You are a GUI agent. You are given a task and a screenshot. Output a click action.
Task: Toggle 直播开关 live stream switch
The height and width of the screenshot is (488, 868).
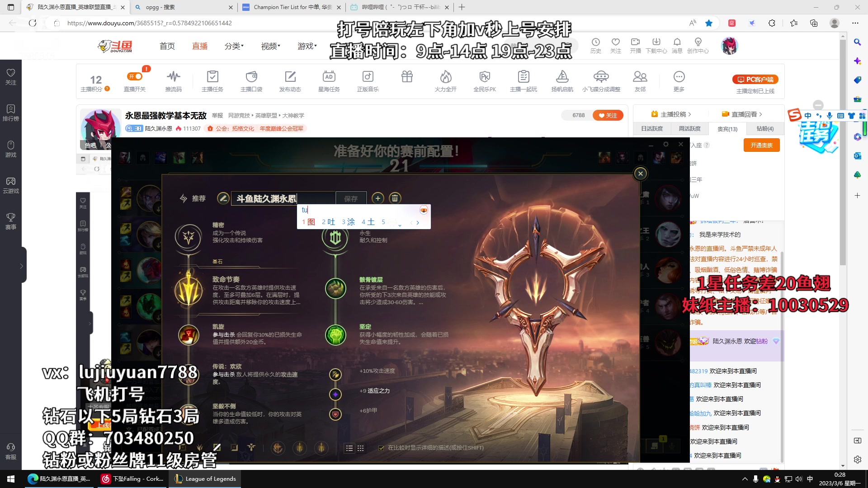click(135, 76)
